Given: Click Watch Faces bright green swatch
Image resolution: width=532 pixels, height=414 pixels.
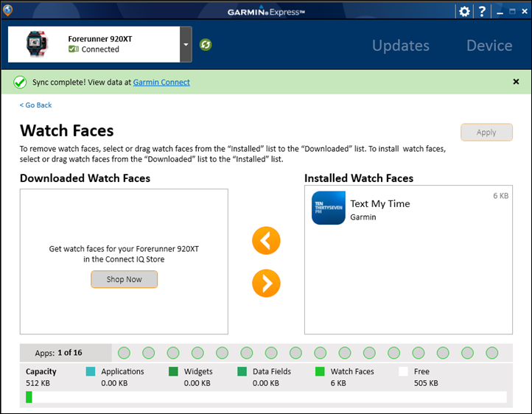Looking at the screenshot, I should (x=320, y=371).
